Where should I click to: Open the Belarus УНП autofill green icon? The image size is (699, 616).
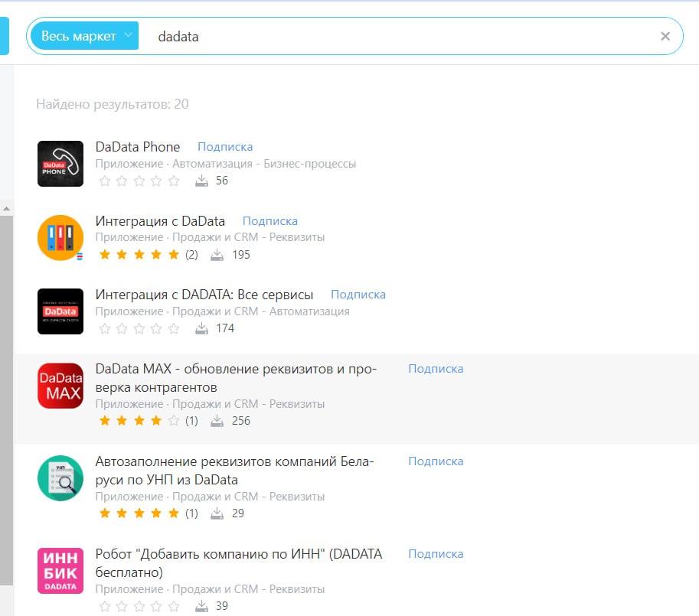pyautogui.click(x=60, y=478)
